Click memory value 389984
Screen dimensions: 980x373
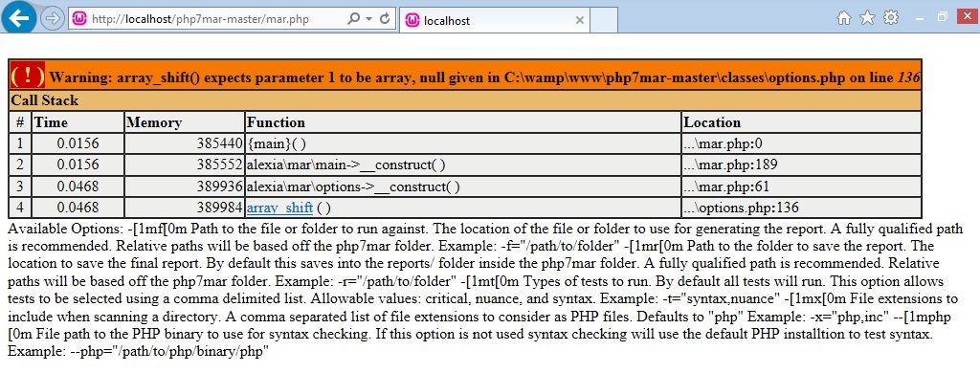point(219,208)
